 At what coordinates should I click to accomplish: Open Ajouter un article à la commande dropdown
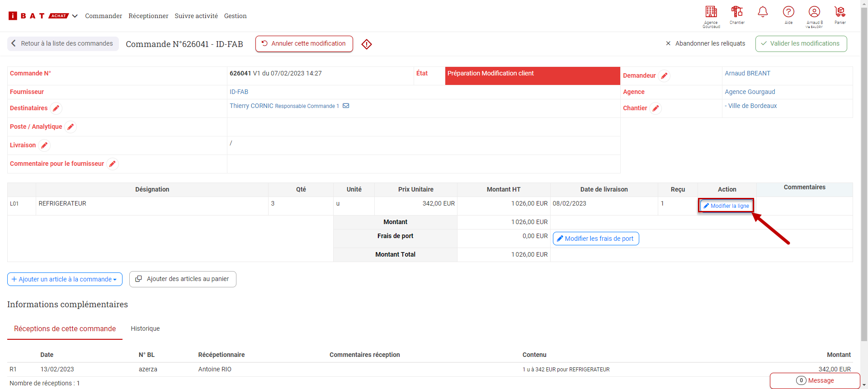[65, 279]
